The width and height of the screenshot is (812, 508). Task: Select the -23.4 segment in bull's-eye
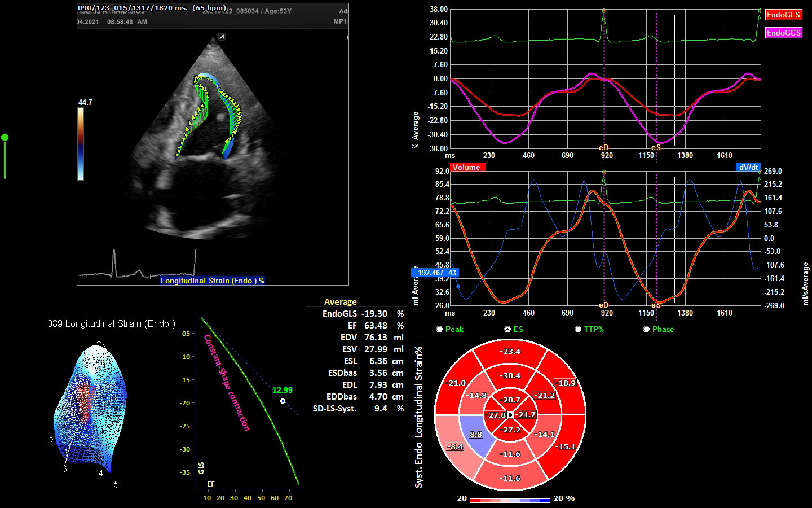point(510,352)
